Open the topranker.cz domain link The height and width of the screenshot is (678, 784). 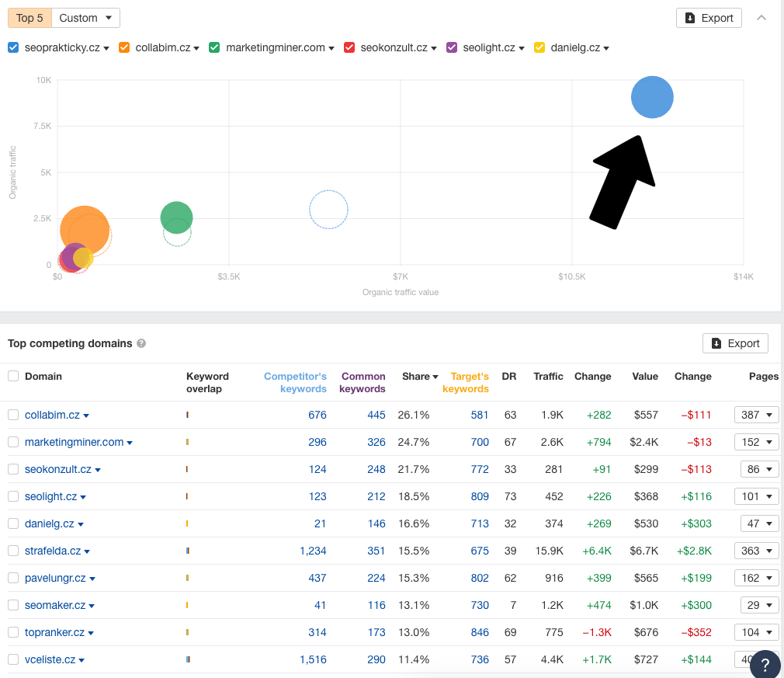coord(54,632)
